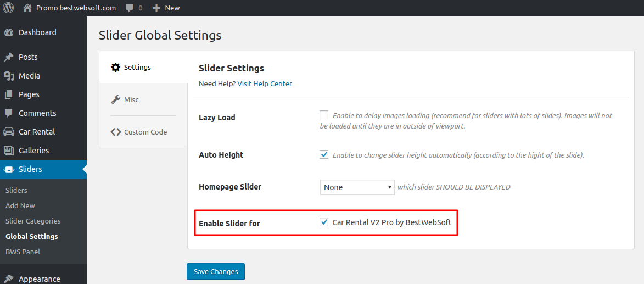Toggle Car Rental V2 Pro checkbox
Viewport: 644px width, 284px height.
(324, 222)
